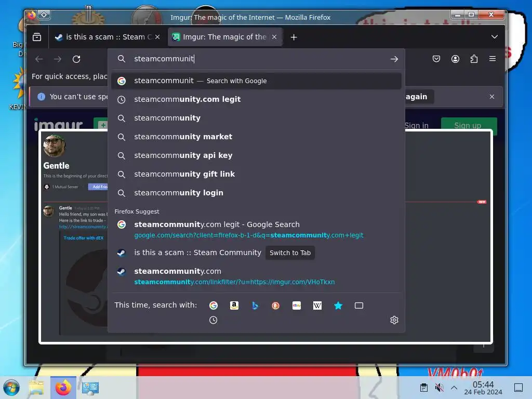Click the imgur logo

[58, 124]
